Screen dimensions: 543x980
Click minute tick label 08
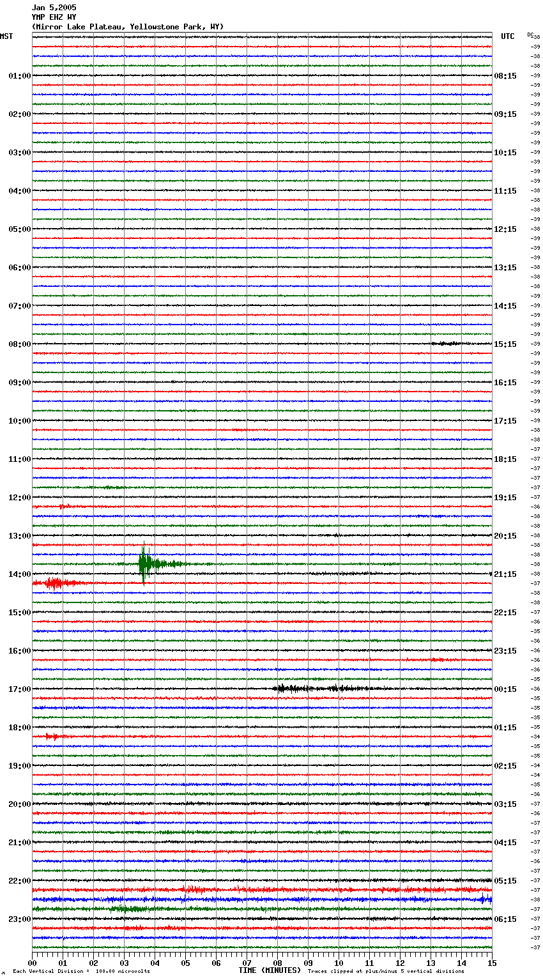(277, 963)
